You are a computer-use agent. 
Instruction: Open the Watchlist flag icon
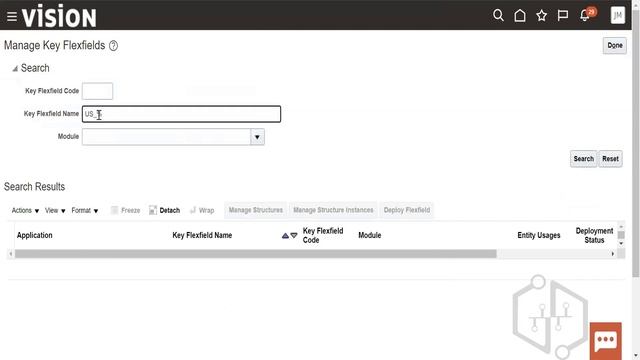(563, 16)
